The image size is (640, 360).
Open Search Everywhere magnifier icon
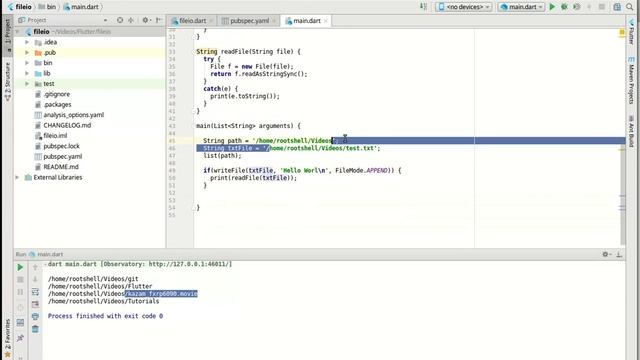click(x=630, y=7)
